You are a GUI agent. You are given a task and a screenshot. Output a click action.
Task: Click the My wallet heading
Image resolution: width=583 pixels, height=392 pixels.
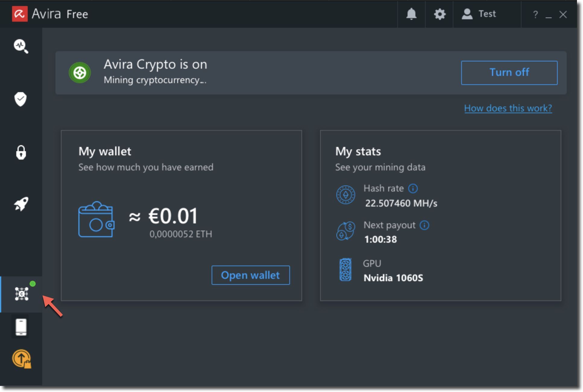pyautogui.click(x=105, y=151)
